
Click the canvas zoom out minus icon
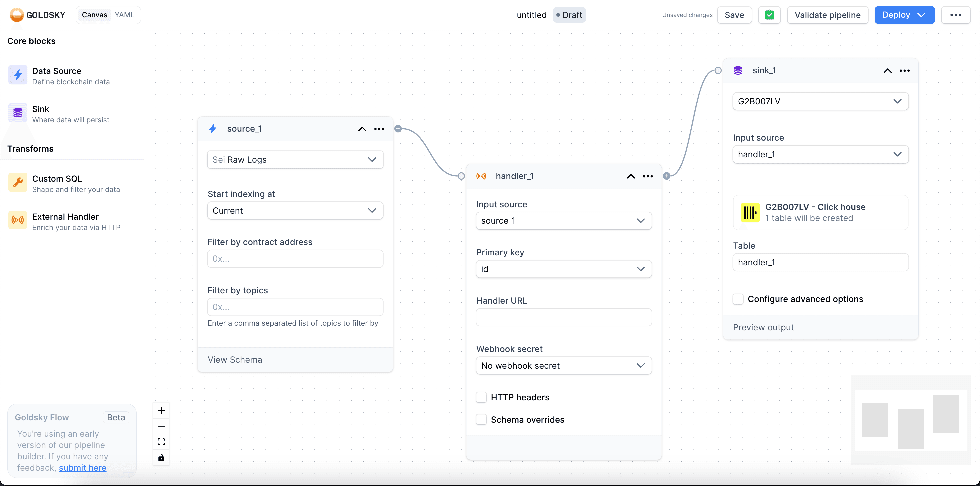point(161,426)
